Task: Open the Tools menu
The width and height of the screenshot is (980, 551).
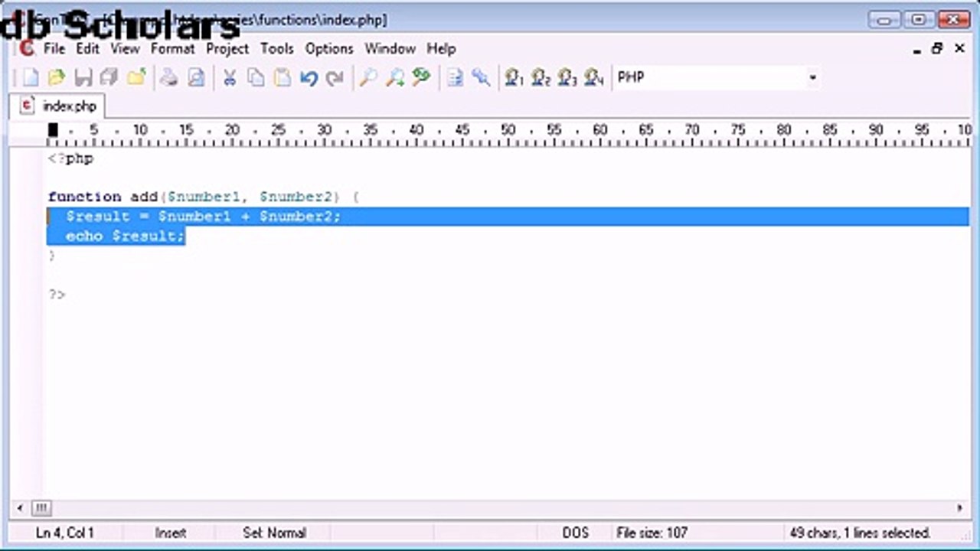Action: pyautogui.click(x=277, y=48)
